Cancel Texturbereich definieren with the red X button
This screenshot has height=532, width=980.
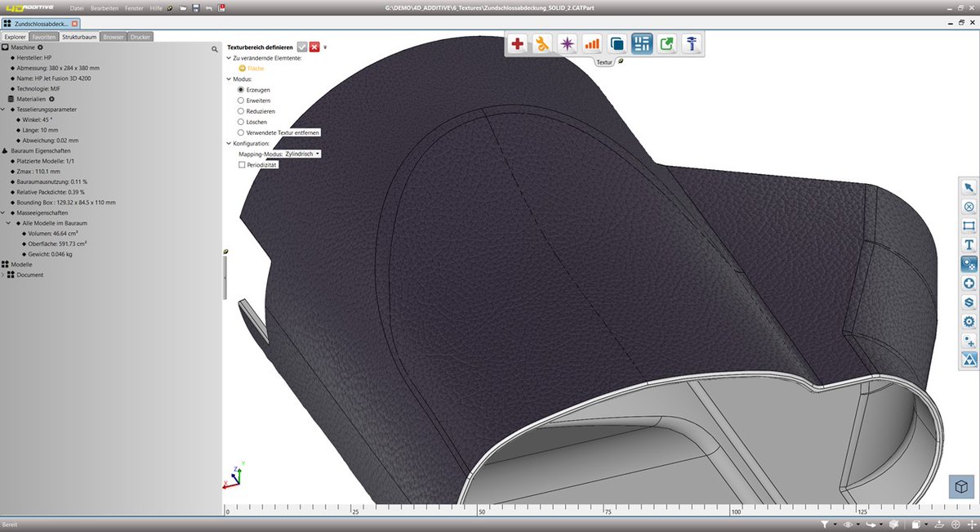(x=314, y=47)
